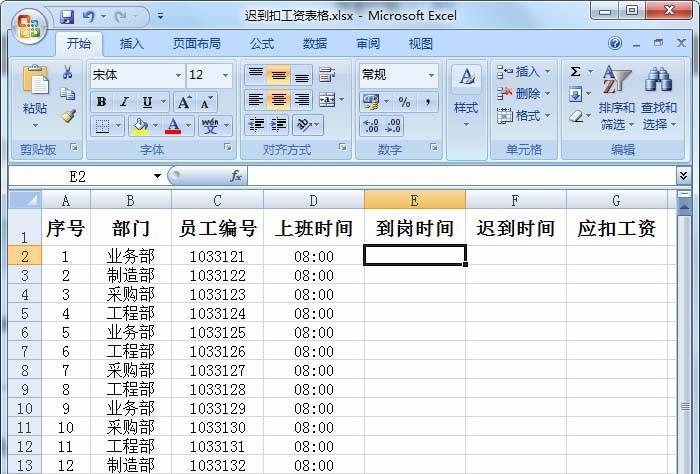Open the 查找和选择 dropdown
The image size is (700, 474).
pos(659,97)
